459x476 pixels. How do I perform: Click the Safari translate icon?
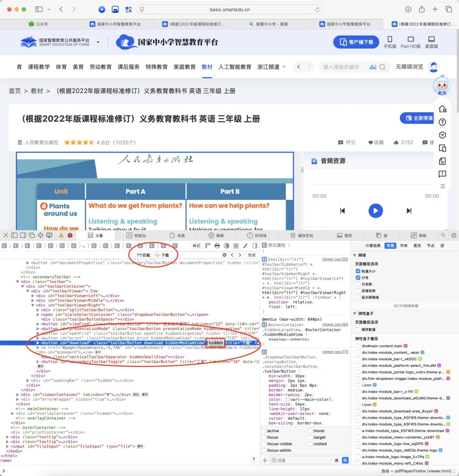pos(129,9)
